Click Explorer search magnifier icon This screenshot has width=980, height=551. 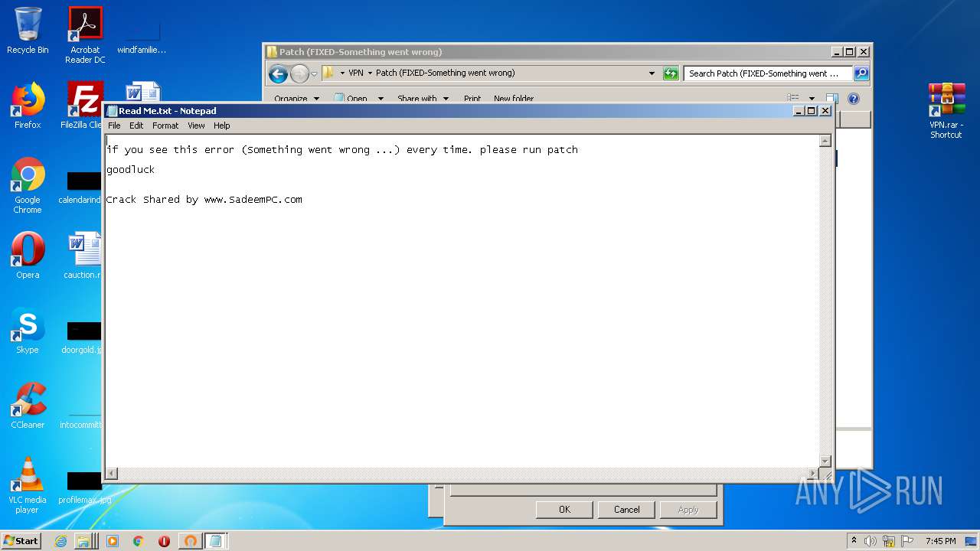[861, 73]
